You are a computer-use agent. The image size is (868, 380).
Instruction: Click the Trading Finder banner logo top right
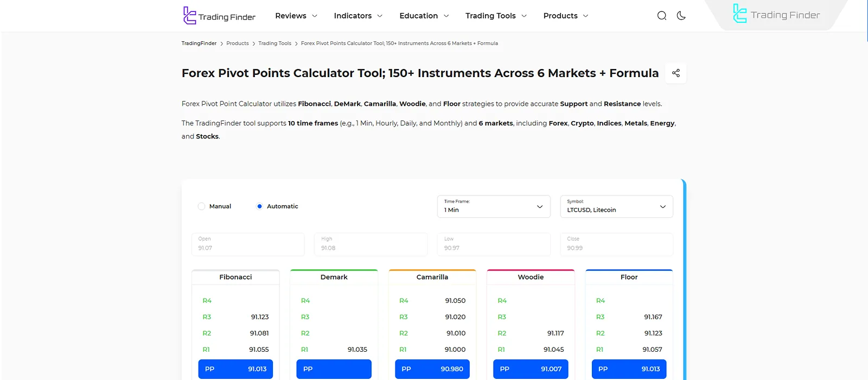pos(776,15)
